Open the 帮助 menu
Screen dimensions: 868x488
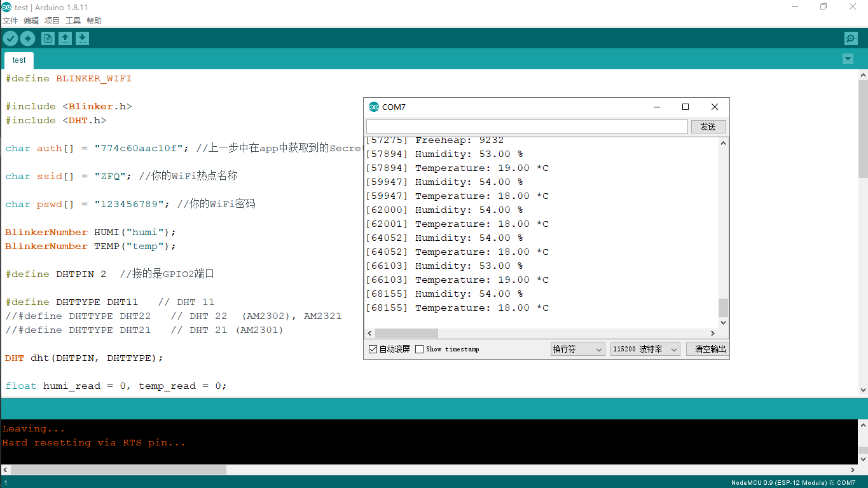click(94, 21)
